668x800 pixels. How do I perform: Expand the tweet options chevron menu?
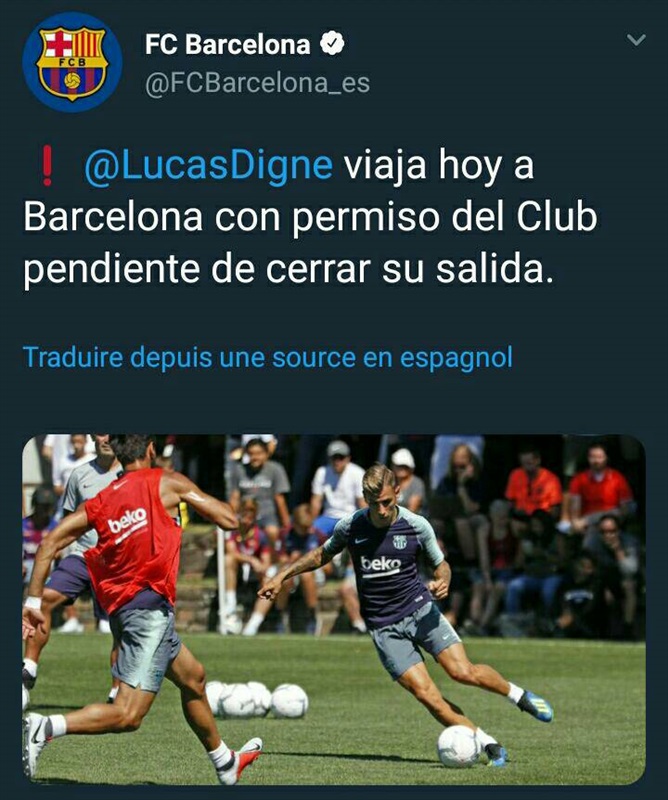[636, 40]
